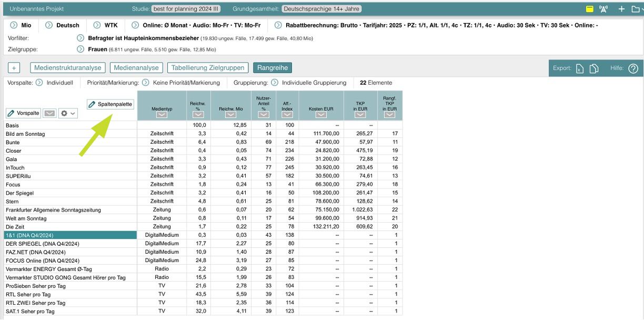Viewport: 644px width, 320px height.
Task: Click the plus icon in top header
Action: [621, 9]
